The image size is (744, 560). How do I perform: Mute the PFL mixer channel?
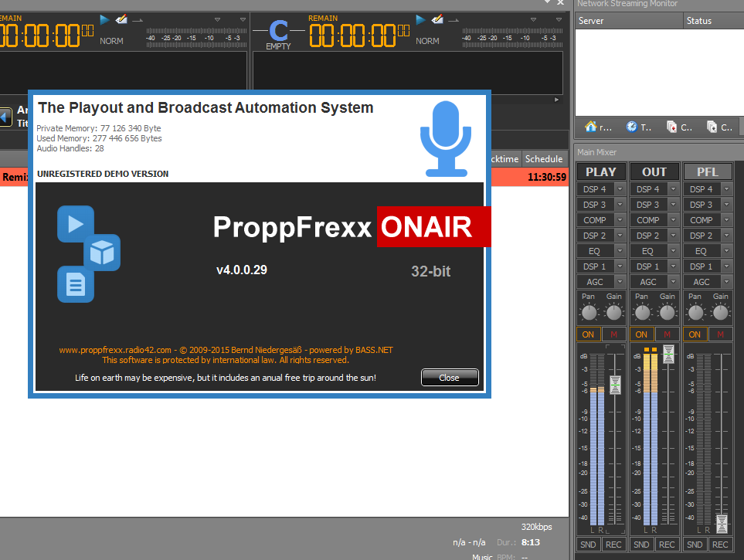[x=720, y=334]
